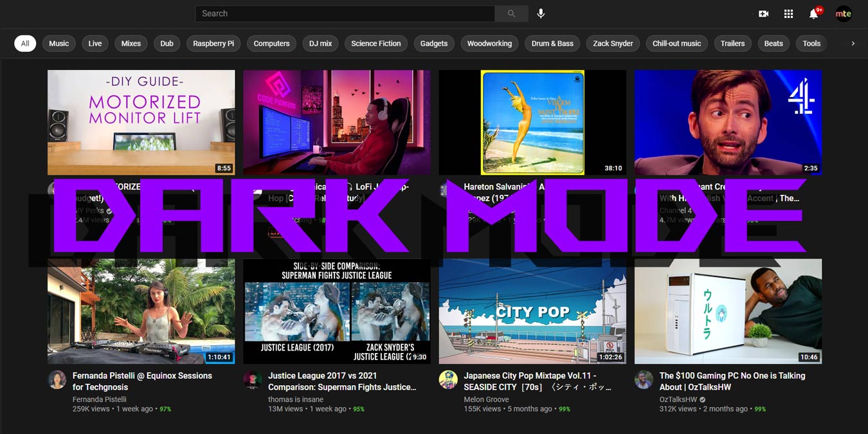
Task: Expand more categories with the right chevron
Action: 854,43
